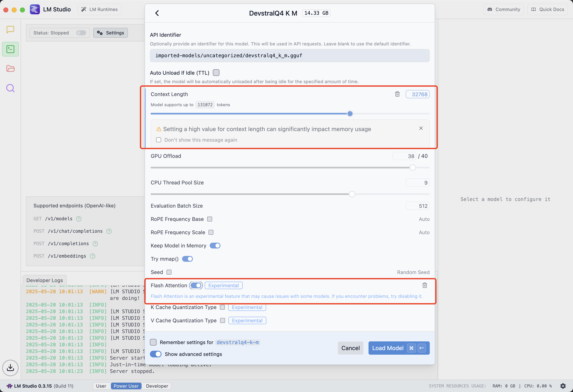Enable V Cache Quantization Type checkbox
573x392 pixels.
(x=222, y=320)
